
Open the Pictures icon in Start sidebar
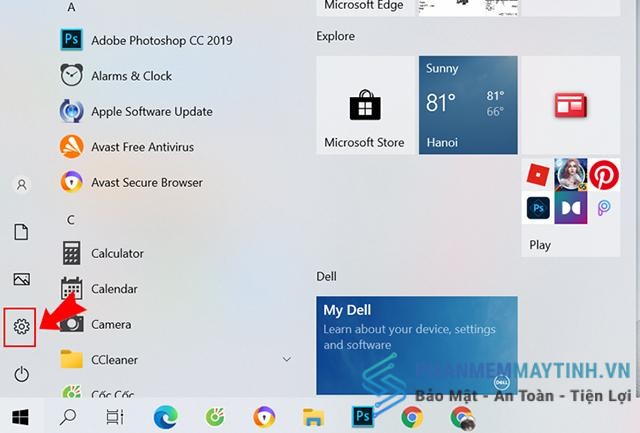[21, 280]
